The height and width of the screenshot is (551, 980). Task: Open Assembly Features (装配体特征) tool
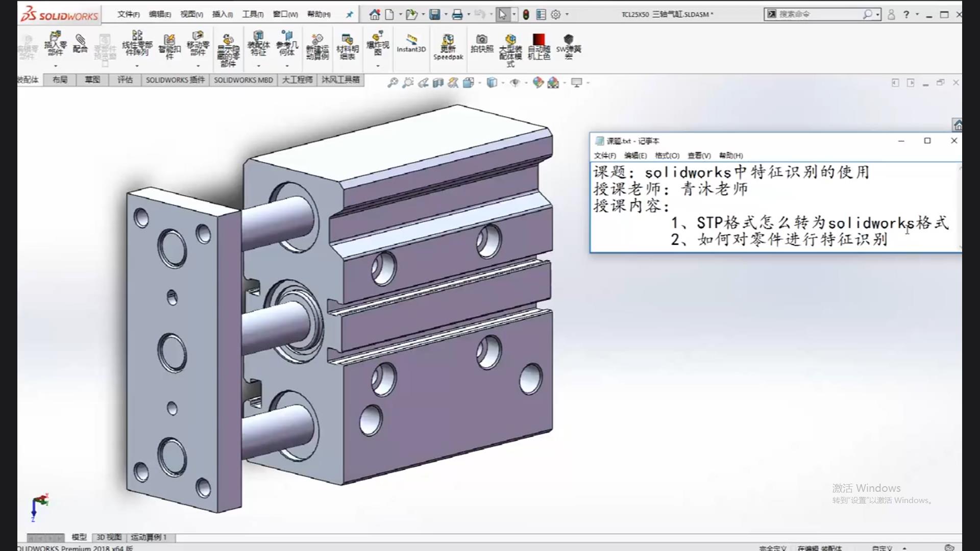click(258, 43)
